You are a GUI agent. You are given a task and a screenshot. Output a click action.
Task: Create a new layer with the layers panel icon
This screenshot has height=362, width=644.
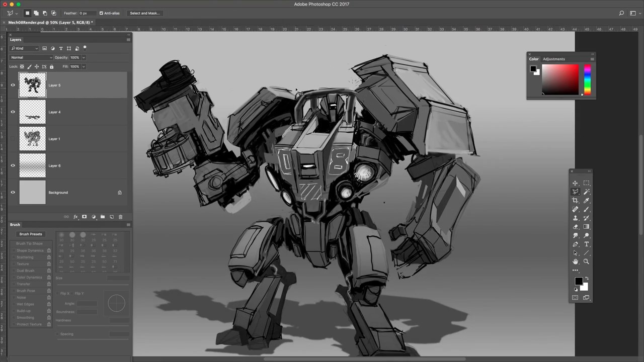coord(111,217)
